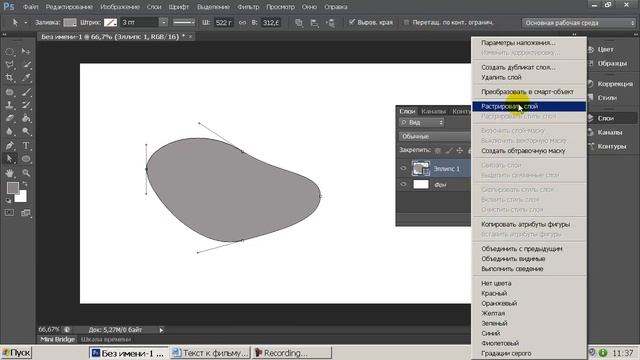
Task: Select the Type tool
Action: [x=26, y=146]
